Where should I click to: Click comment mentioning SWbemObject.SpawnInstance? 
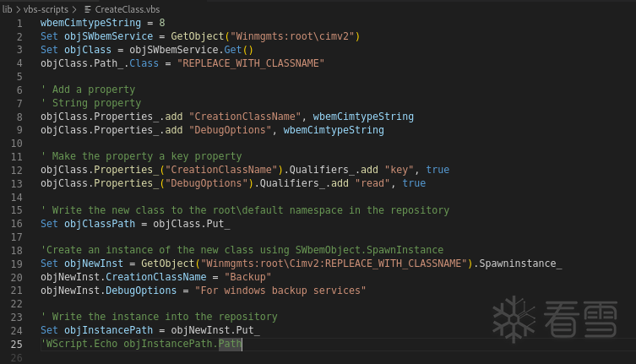[242, 250]
